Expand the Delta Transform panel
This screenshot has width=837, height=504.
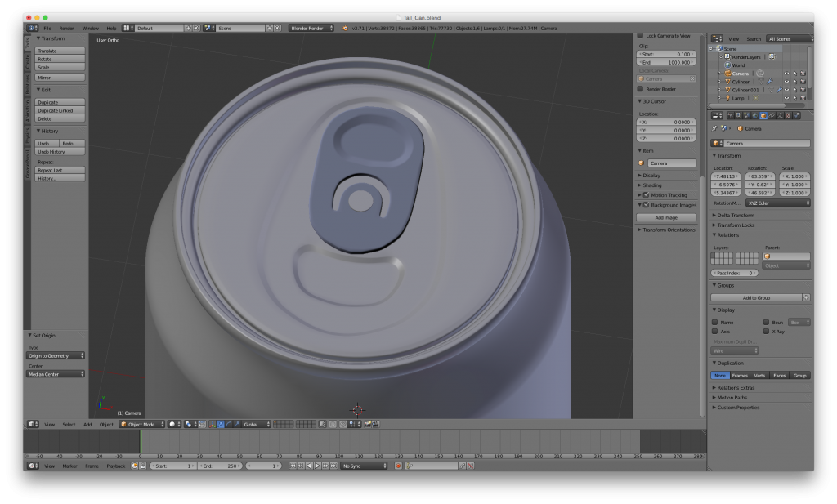click(736, 216)
